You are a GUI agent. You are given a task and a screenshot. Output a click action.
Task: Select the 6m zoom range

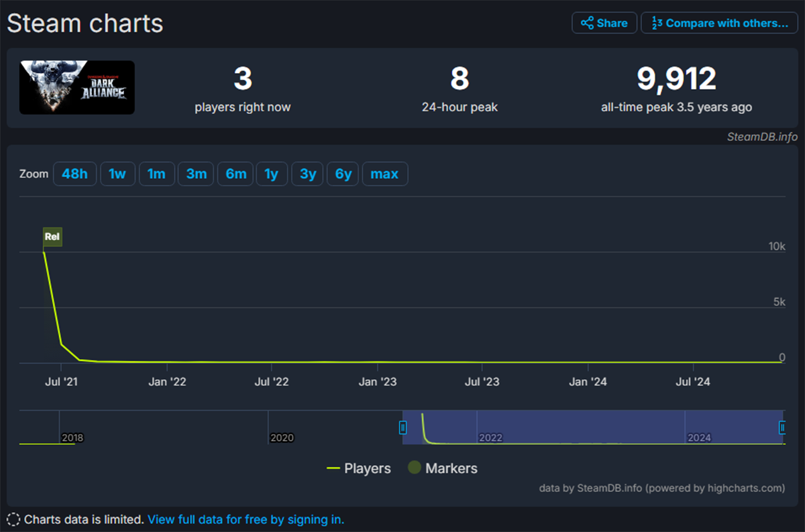tap(235, 174)
